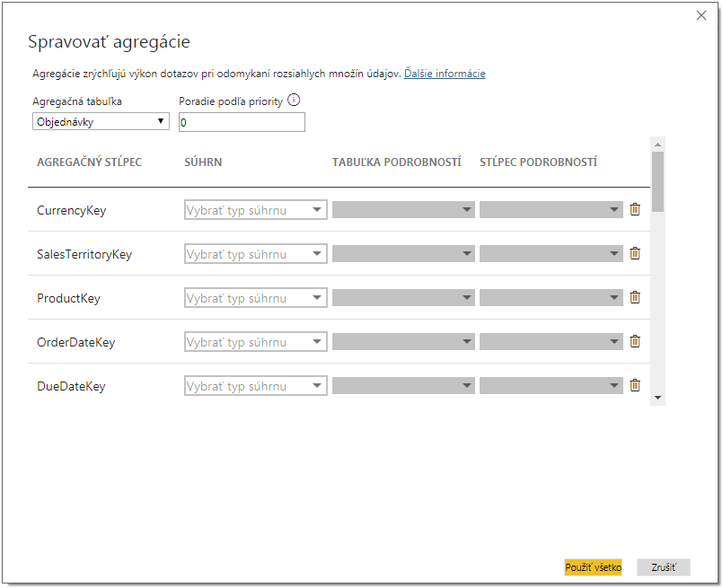The width and height of the screenshot is (723, 588).
Task: Open detail table dropdown for CurrencyKey
Action: (x=403, y=210)
